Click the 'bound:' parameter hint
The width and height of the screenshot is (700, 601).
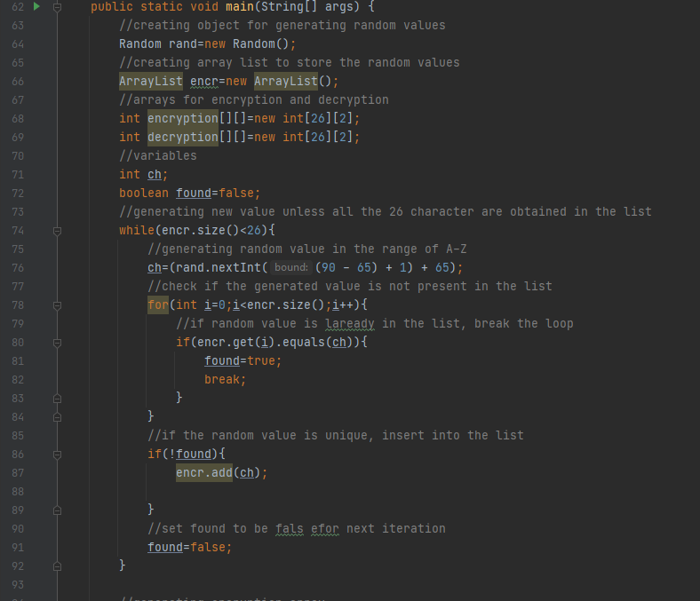coord(291,267)
